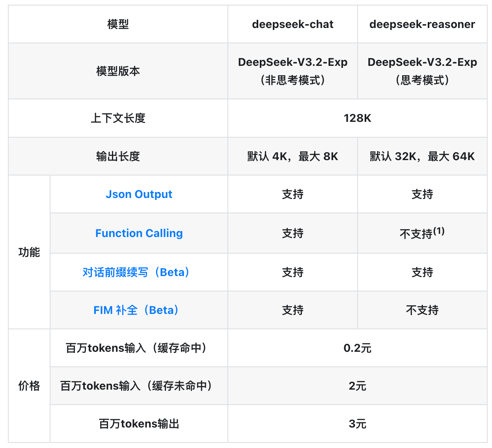Open the Json Output link

coord(139,194)
